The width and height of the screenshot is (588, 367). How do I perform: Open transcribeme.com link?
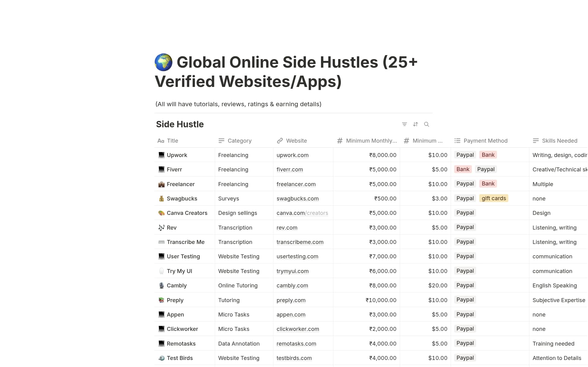(300, 242)
